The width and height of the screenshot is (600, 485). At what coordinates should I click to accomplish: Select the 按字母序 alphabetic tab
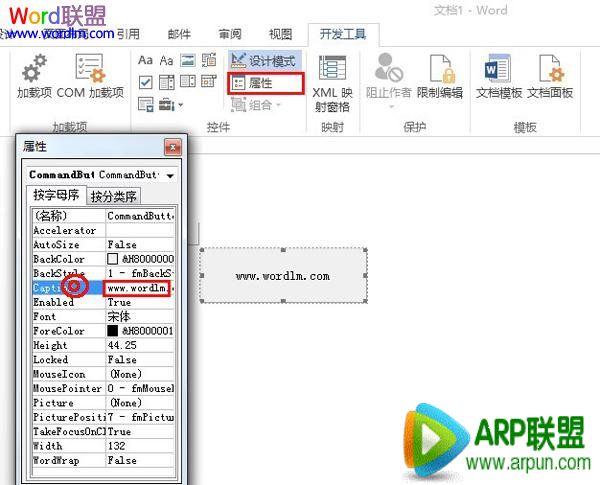[x=56, y=195]
